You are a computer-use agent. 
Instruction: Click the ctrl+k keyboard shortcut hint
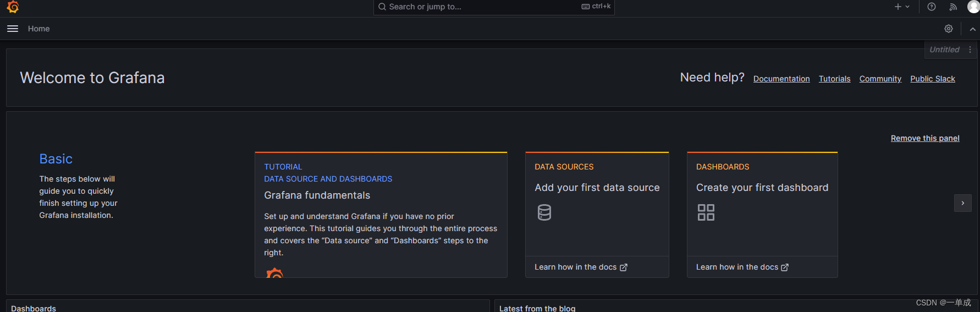[596, 7]
